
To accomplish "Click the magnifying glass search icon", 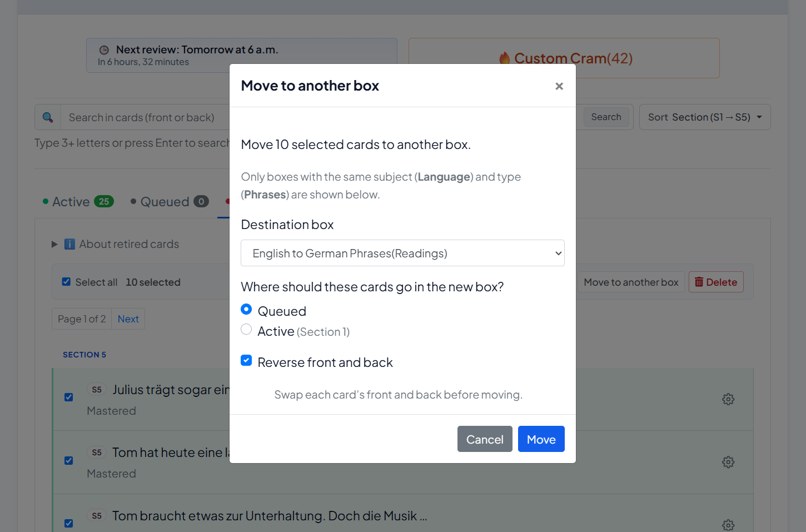I will click(48, 117).
